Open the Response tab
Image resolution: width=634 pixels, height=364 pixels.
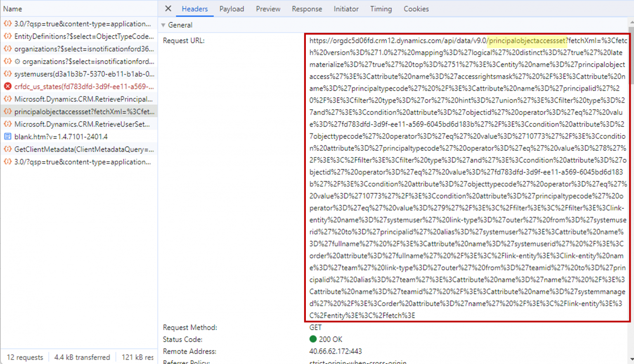tap(307, 9)
